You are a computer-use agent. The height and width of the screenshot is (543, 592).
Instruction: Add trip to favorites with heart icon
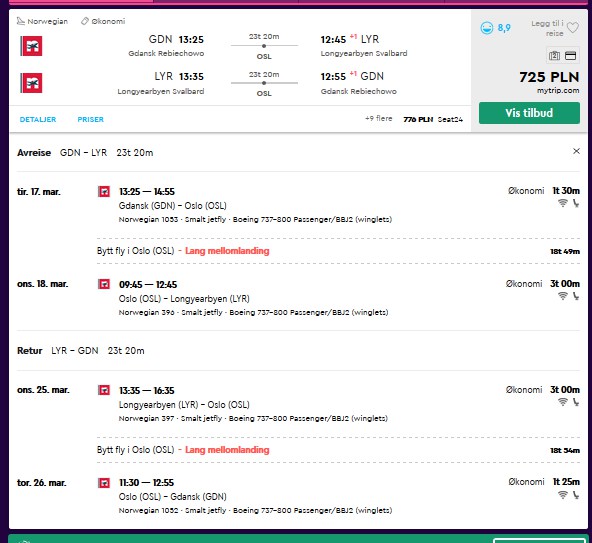point(573,28)
